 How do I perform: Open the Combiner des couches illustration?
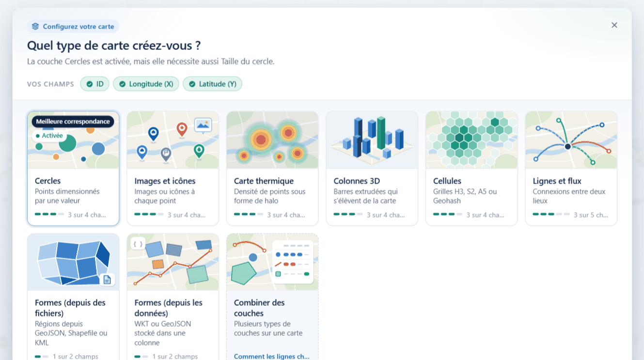click(x=272, y=262)
